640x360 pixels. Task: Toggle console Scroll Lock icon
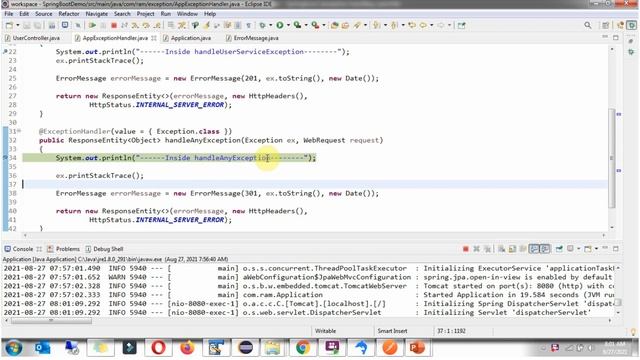pyautogui.click(x=512, y=249)
